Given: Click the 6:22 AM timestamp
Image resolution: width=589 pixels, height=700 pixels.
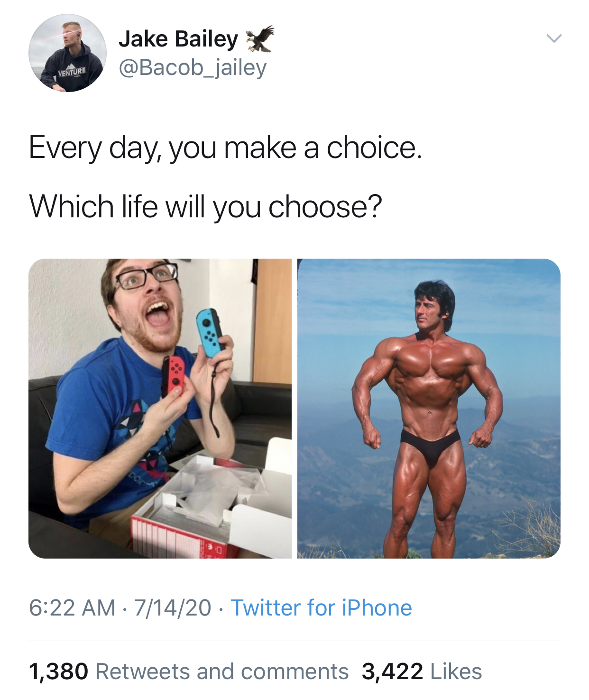Looking at the screenshot, I should [x=72, y=608].
